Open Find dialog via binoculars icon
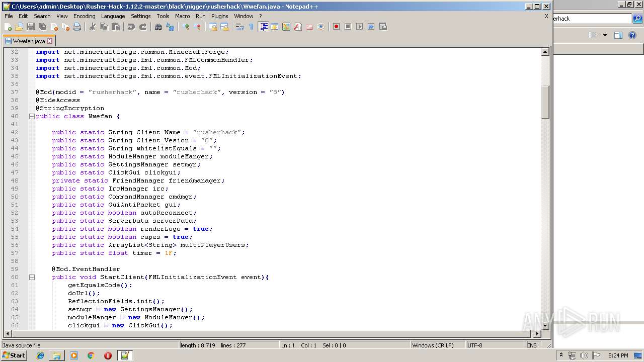The height and width of the screenshot is (362, 644). pos(158,27)
